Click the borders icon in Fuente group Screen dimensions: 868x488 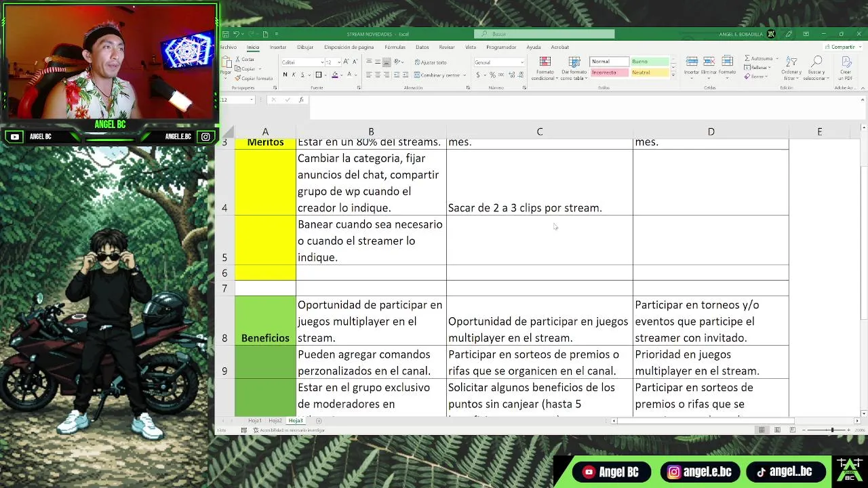click(x=319, y=75)
